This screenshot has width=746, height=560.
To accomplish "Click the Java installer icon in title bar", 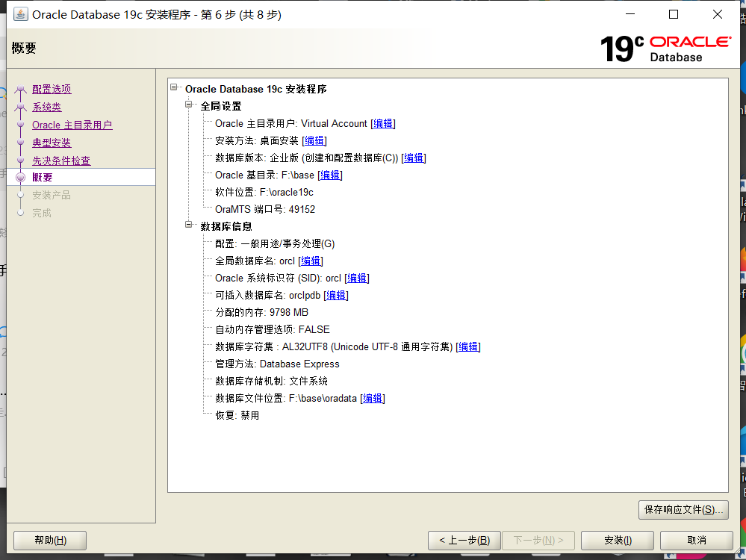I will click(x=20, y=14).
